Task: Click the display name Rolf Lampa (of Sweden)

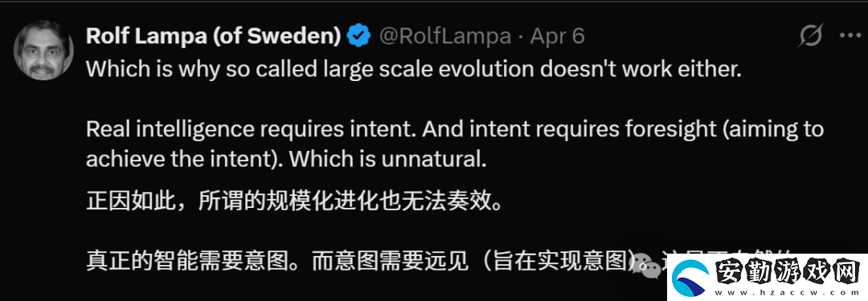Action: point(213,36)
